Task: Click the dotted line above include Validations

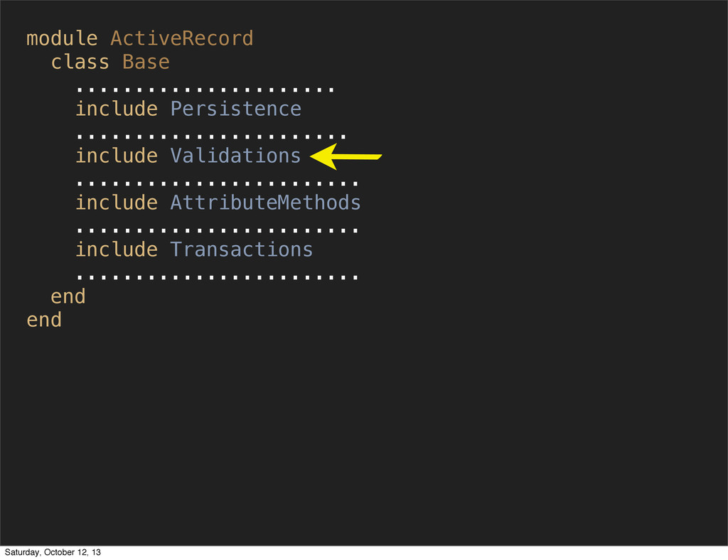Action: (x=211, y=136)
